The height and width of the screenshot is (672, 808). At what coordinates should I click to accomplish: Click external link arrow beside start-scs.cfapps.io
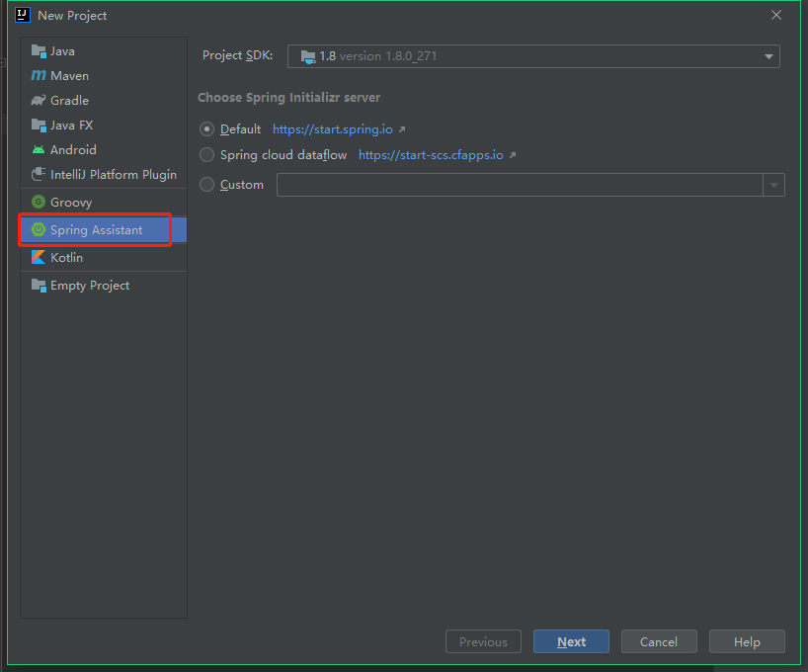tap(513, 155)
